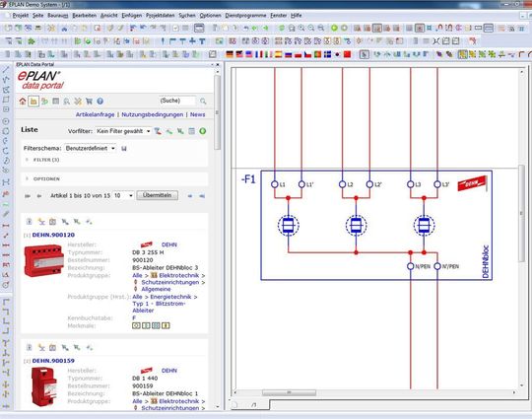Image resolution: width=532 pixels, height=419 pixels.
Task: Click the save icon next to Filterschema
Action: 124,149
